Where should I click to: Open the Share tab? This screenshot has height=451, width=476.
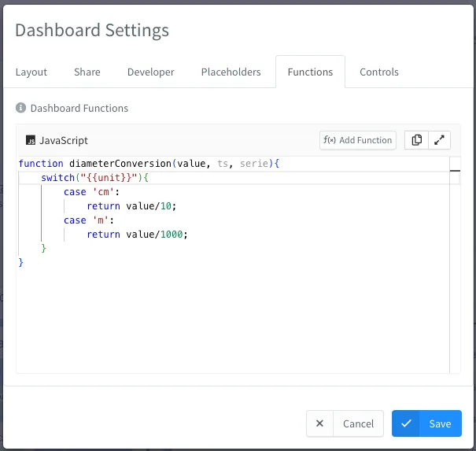[x=87, y=72]
